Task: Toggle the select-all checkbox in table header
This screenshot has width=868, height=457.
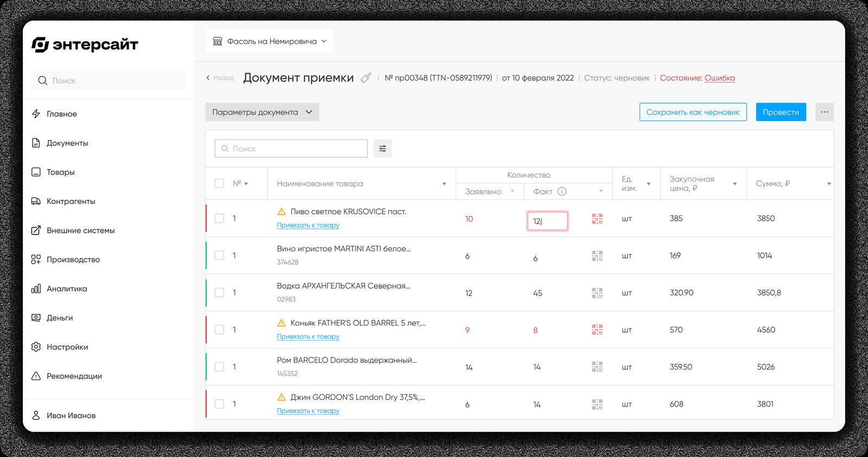Action: [x=219, y=183]
